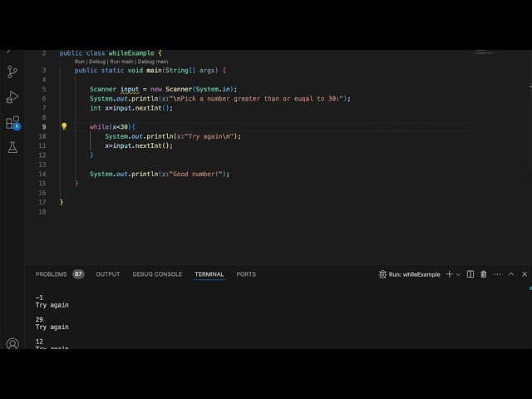This screenshot has width=532, height=399.
Task: Click 'public static void main' on line 3
Action: (118, 70)
